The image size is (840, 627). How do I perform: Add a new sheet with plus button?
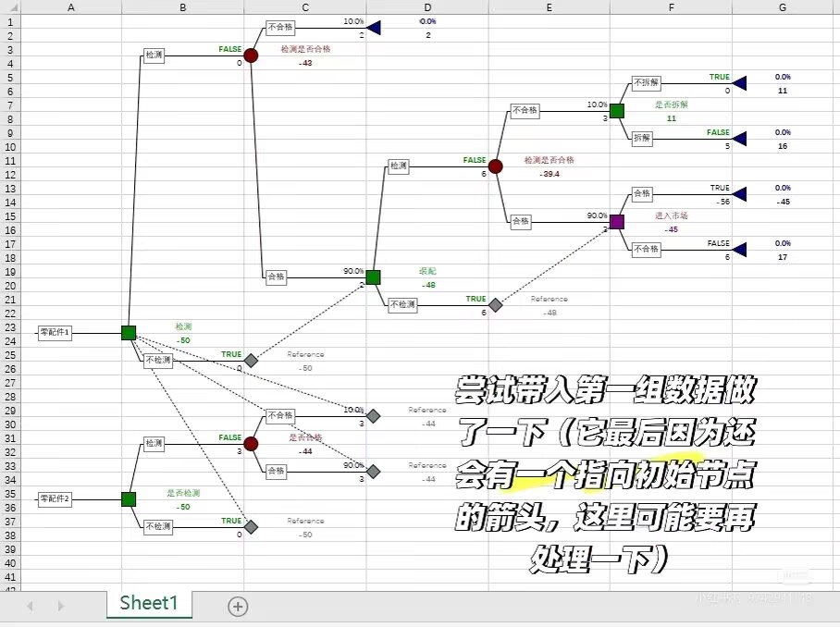click(238, 607)
